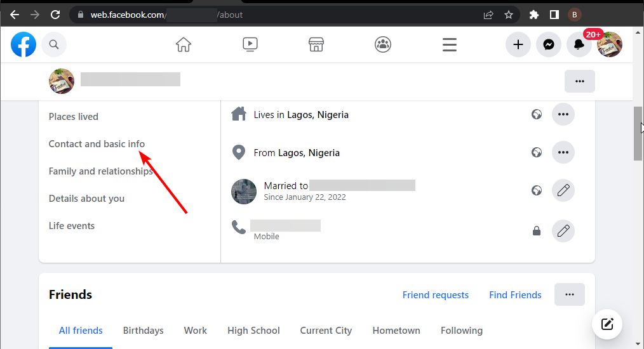644x349 pixels.
Task: Open the Watch video icon
Action: click(250, 44)
